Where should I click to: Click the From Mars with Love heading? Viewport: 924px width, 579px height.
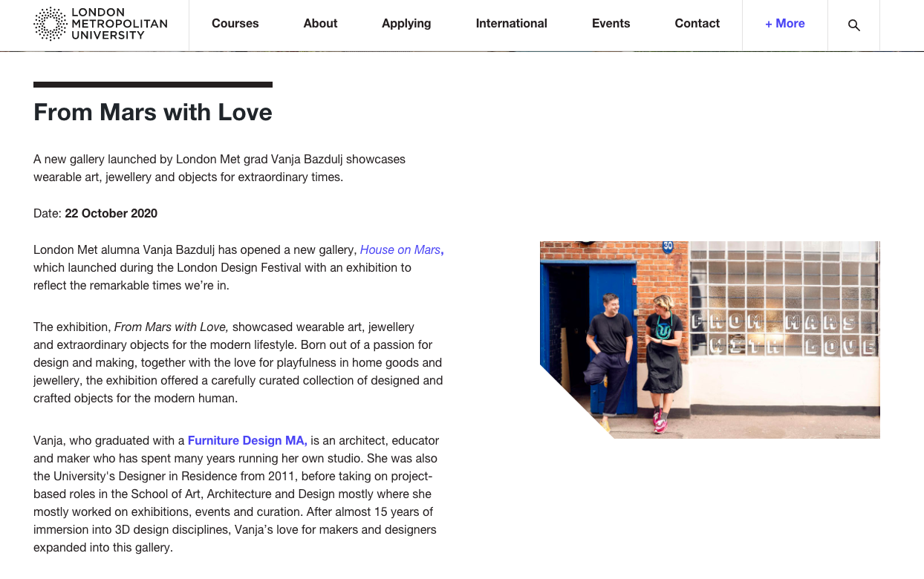pos(153,112)
